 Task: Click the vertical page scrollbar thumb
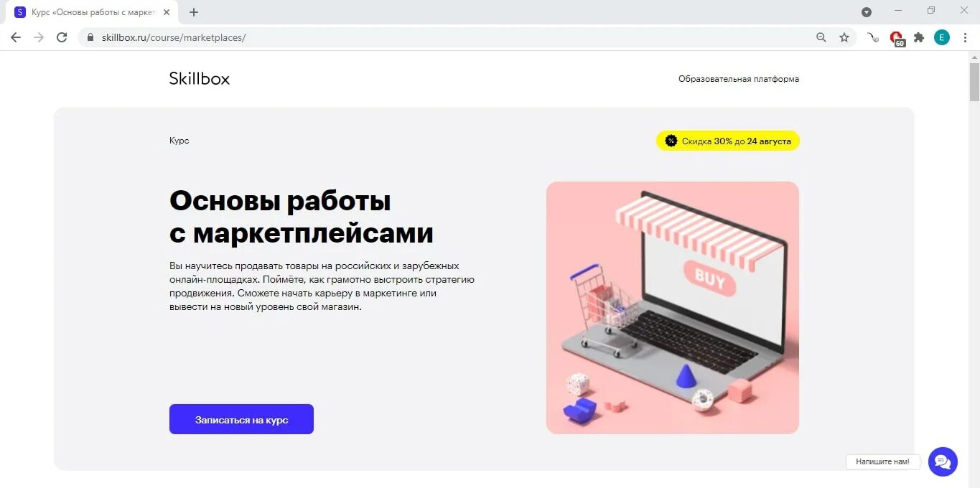[x=974, y=83]
